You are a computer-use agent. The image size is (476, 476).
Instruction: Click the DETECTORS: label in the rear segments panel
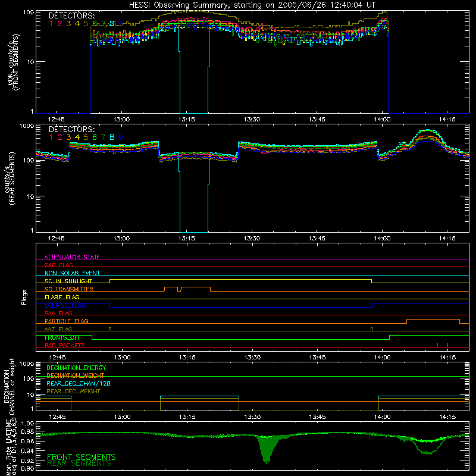click(x=71, y=130)
